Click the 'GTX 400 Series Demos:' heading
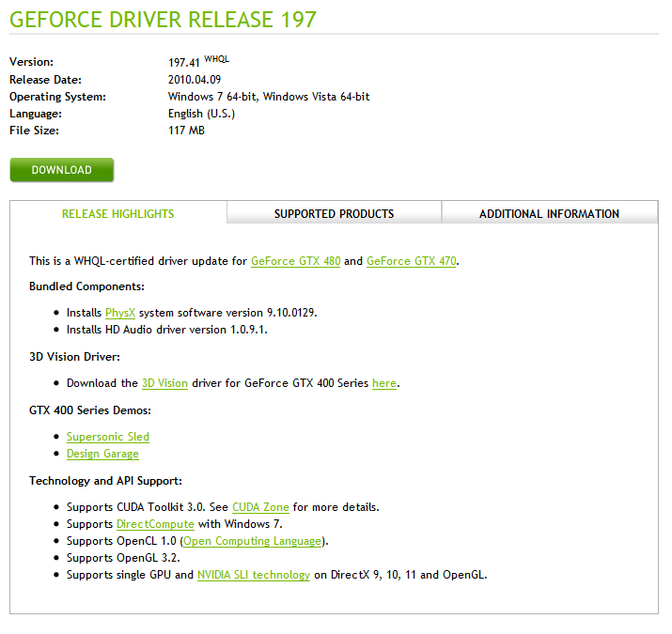Image resolution: width=672 pixels, height=634 pixels. tap(90, 410)
